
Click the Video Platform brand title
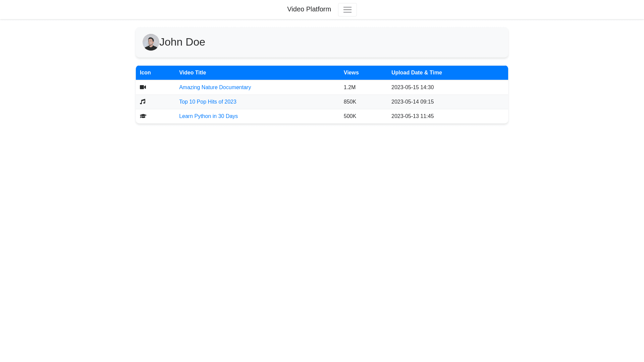click(x=309, y=9)
